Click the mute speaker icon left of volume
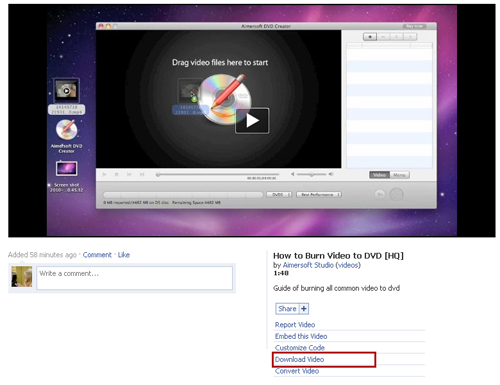Screen dimensions: 500x385 coord(292,174)
